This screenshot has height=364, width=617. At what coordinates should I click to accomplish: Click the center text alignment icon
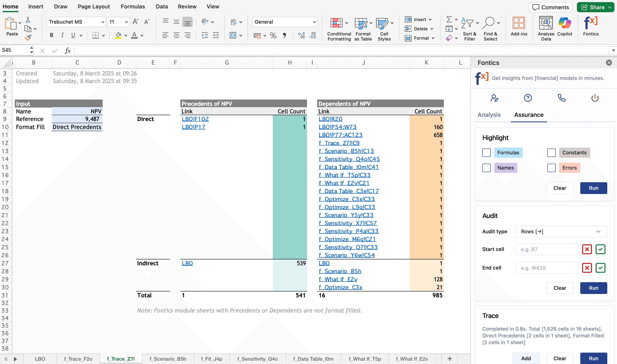176,35
